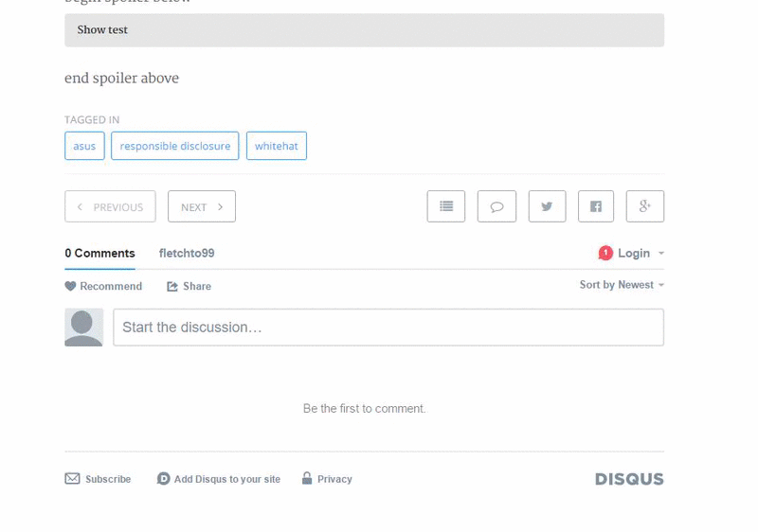Share the post on Twitter
The image size is (758, 532).
click(548, 206)
